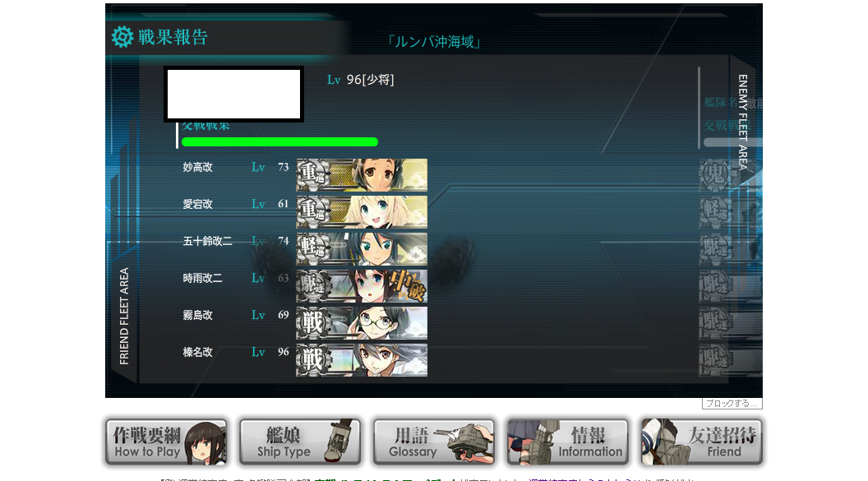Open the 友達招待 Friend invite page
Screen dimensions: 868x481
[x=702, y=442]
